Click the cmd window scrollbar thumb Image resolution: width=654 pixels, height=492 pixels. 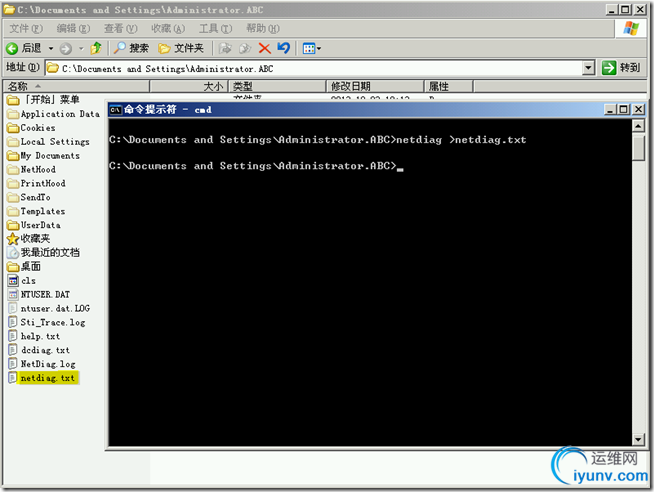(639, 147)
